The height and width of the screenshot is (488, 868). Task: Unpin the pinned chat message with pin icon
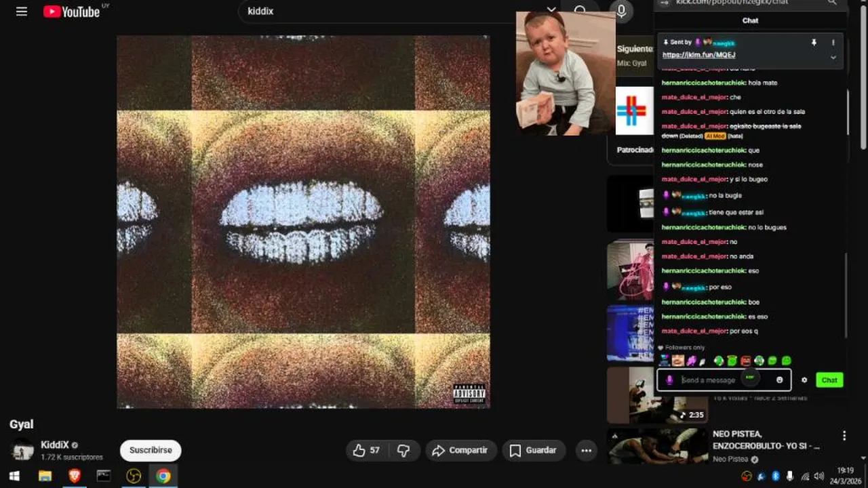[814, 42]
